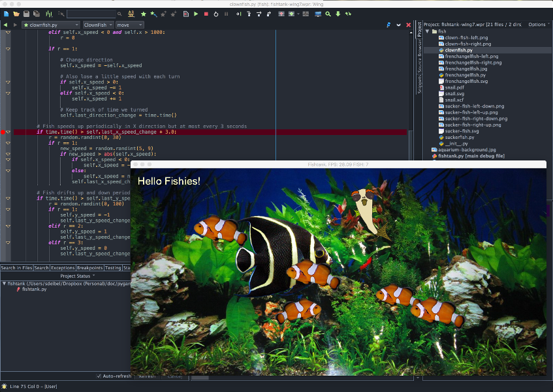Fold the 'elif r == 3:' block
Viewport: 553px width, 392px height.
tap(8, 243)
